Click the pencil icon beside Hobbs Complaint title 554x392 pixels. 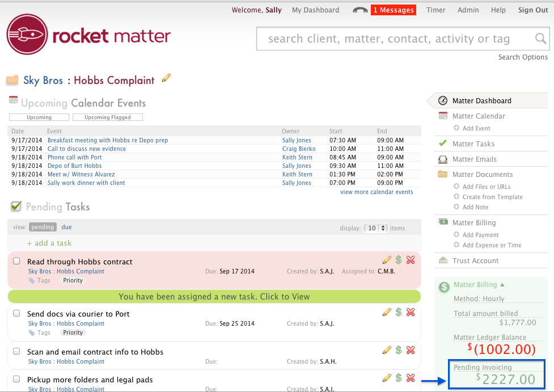[x=166, y=78]
